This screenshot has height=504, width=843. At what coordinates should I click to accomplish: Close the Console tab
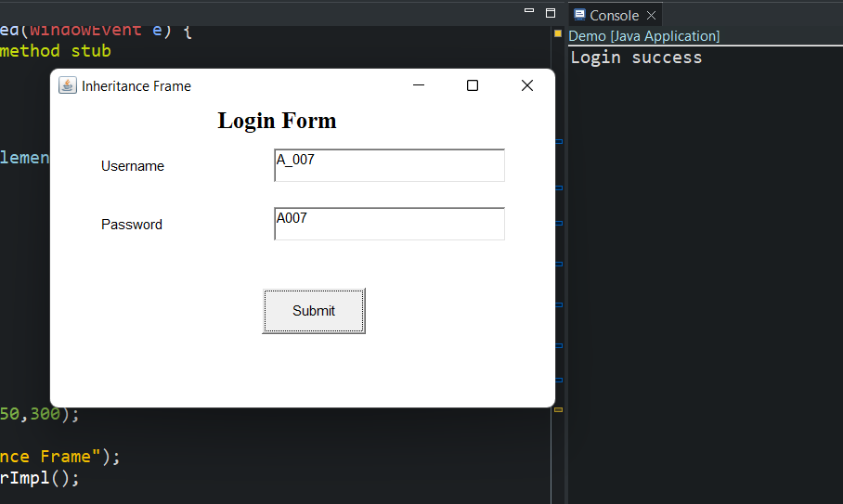click(x=651, y=16)
